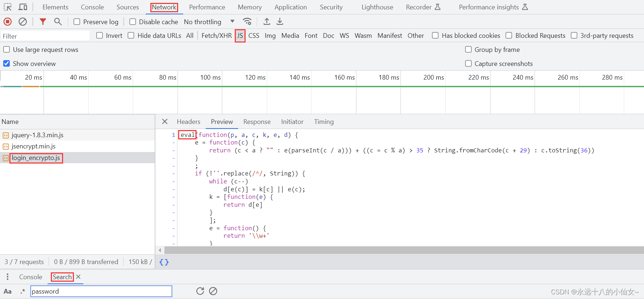This screenshot has height=299, width=644.
Task: Open drawer three-dot more options menu
Action: tap(8, 277)
